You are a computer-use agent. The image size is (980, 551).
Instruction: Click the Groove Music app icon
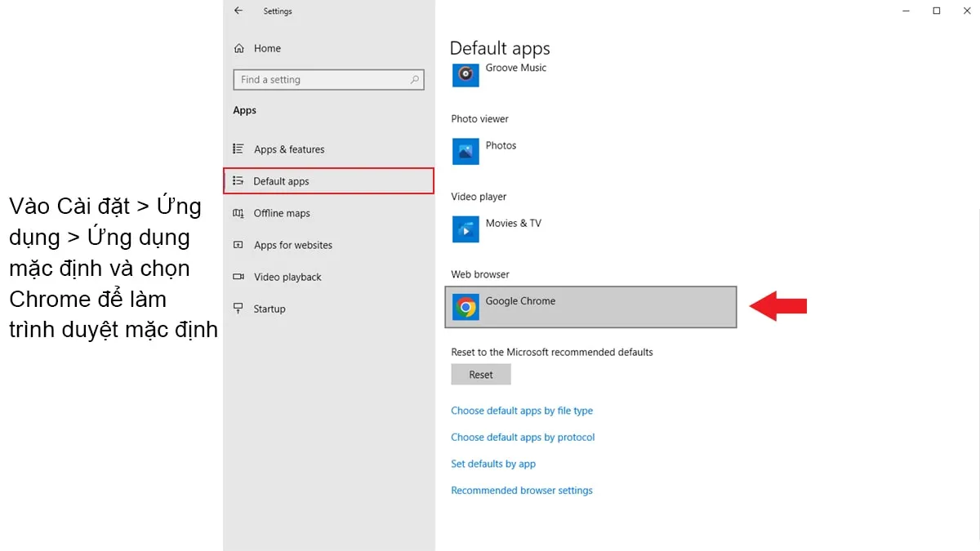tap(465, 75)
